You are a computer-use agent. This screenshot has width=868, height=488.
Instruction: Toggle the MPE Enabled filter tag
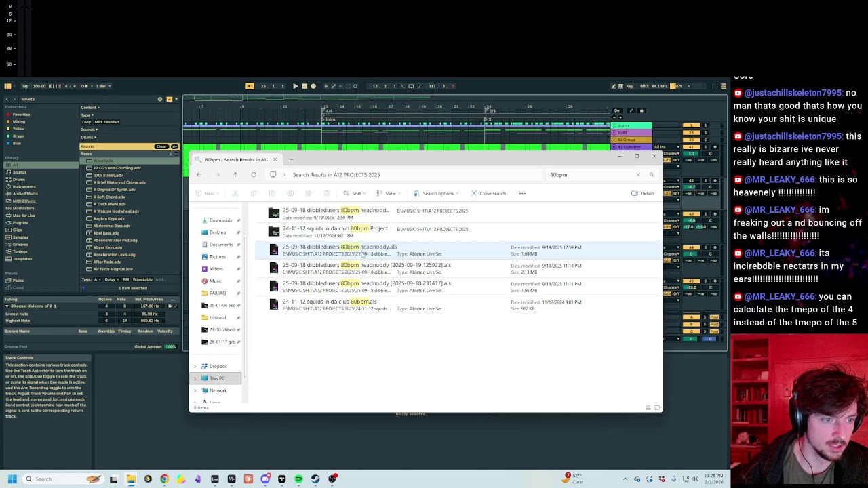[106, 122]
